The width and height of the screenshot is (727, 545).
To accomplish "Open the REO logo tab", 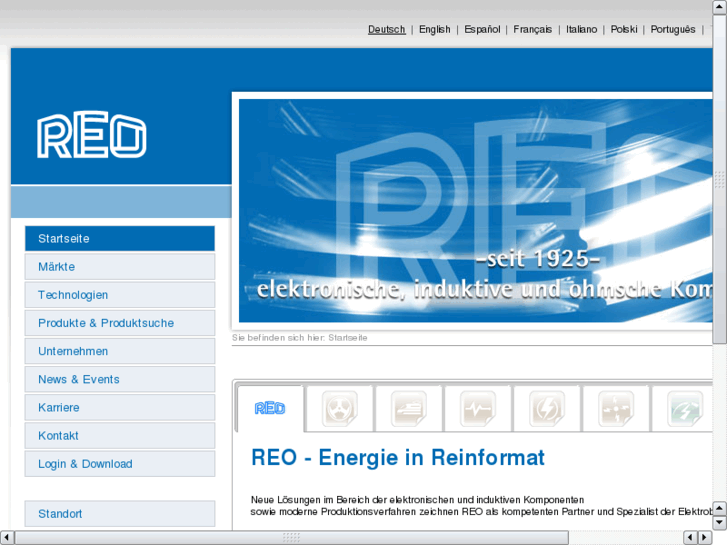I will 270,409.
